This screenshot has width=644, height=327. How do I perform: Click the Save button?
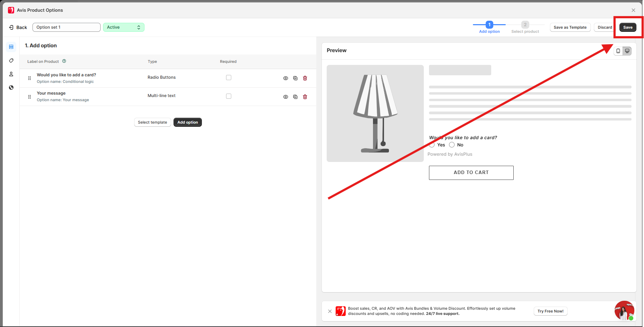click(627, 27)
